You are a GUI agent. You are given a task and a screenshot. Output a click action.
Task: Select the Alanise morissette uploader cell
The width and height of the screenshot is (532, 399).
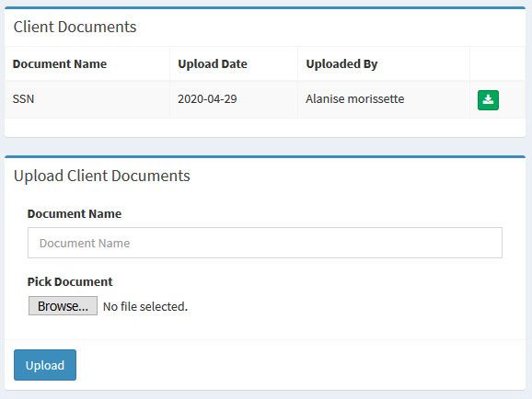(x=384, y=99)
